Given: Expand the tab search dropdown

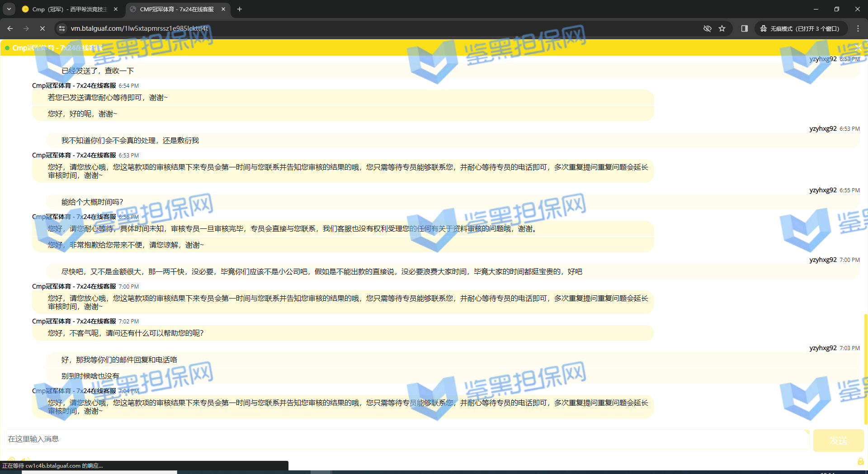Looking at the screenshot, I should pos(9,9).
